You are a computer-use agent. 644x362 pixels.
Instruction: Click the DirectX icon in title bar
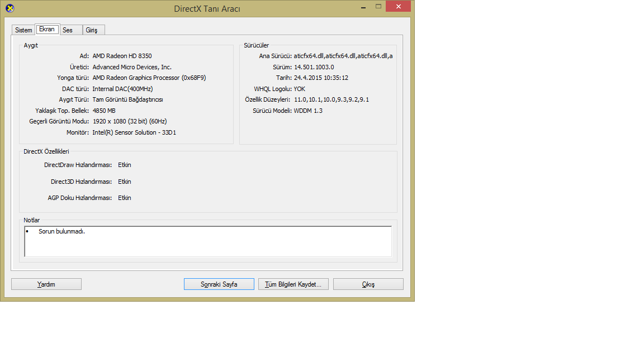tap(10, 8)
